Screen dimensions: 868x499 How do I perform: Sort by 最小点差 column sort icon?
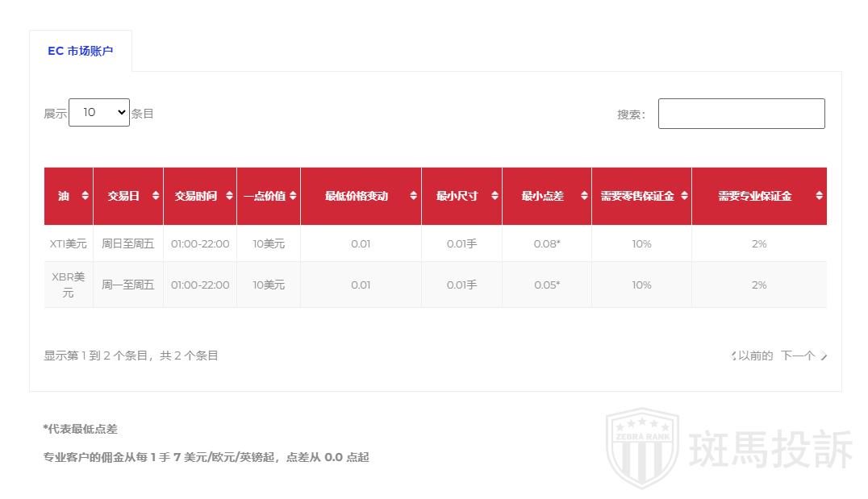[583, 196]
